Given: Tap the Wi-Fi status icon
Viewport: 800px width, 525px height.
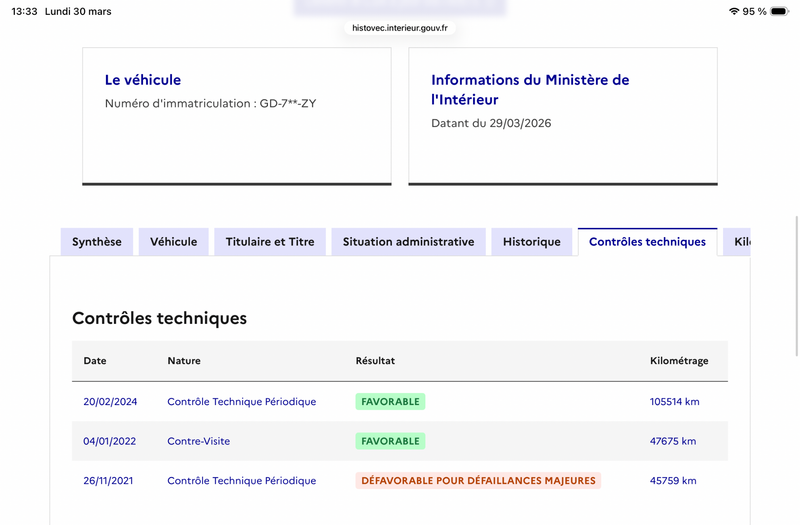Looking at the screenshot, I should tap(734, 11).
